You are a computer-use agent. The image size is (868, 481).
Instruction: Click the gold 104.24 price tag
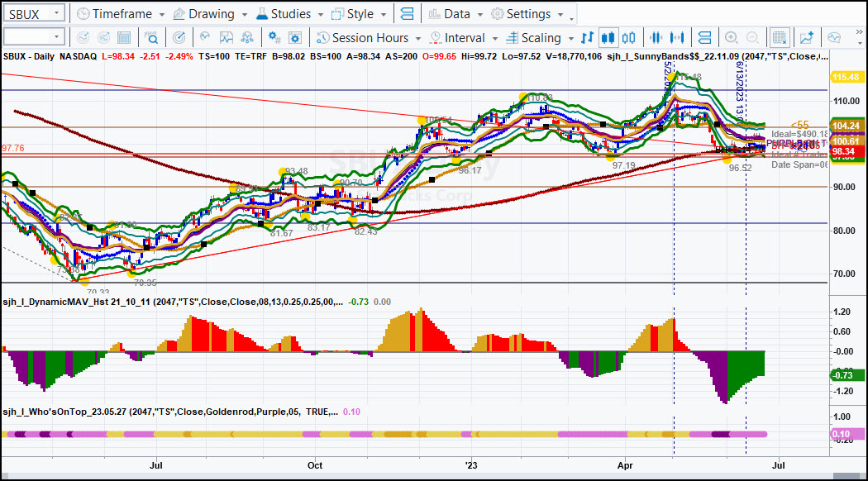point(846,126)
